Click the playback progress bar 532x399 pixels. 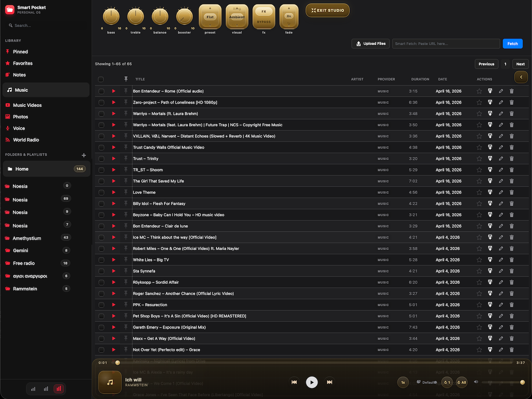click(313, 363)
